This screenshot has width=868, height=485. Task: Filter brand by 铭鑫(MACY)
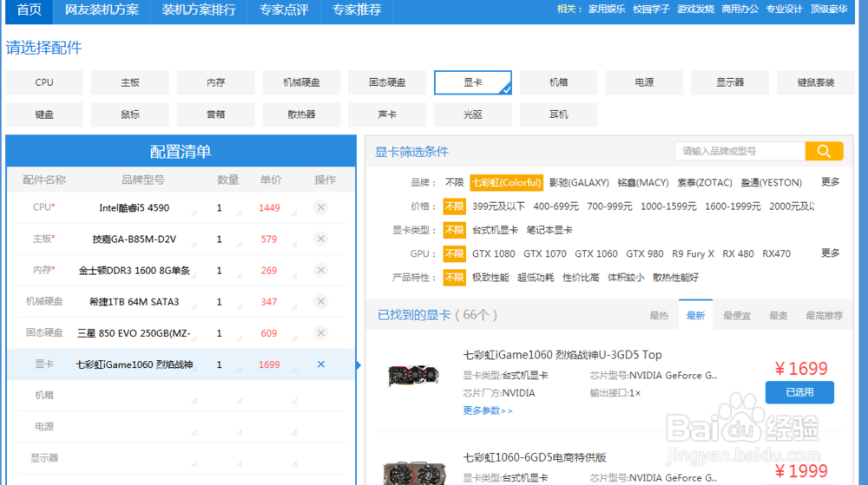pyautogui.click(x=642, y=182)
